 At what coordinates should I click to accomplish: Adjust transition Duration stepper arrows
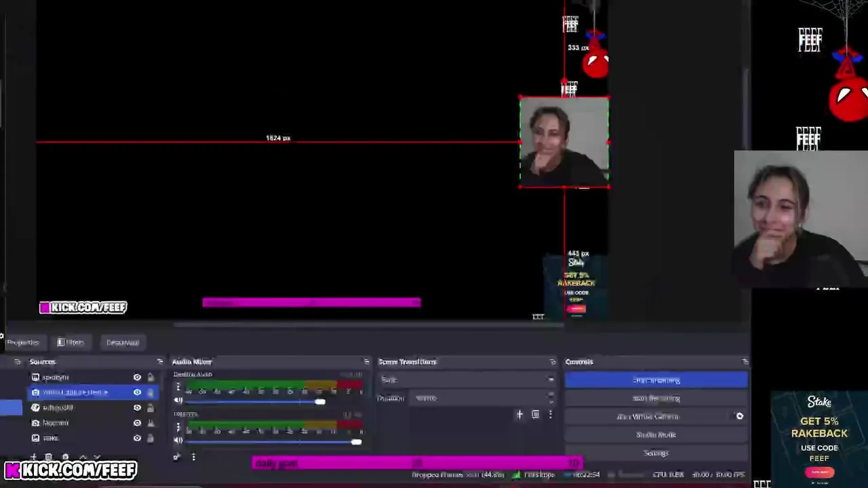tap(550, 398)
